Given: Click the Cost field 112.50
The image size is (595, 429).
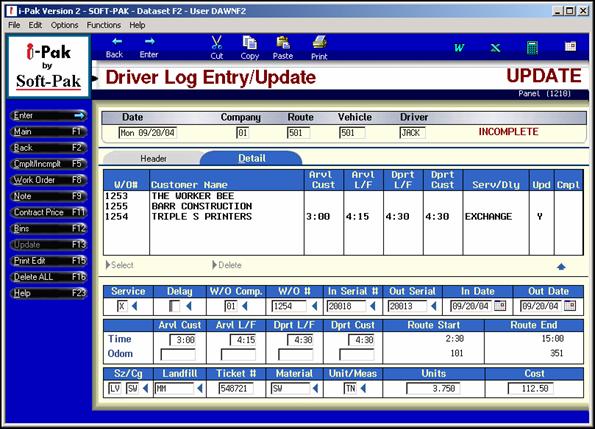Looking at the screenshot, I should [530, 388].
